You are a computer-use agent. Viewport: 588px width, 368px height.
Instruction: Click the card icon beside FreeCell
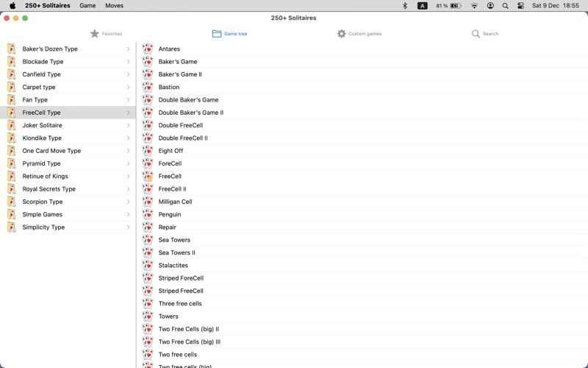click(x=148, y=176)
